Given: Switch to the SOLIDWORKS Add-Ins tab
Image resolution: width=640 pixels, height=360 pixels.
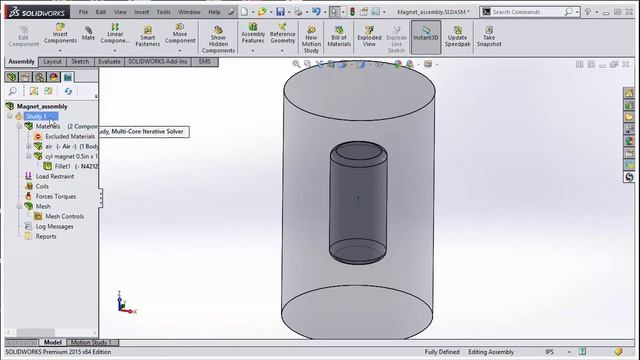Looking at the screenshot, I should click(x=158, y=62).
